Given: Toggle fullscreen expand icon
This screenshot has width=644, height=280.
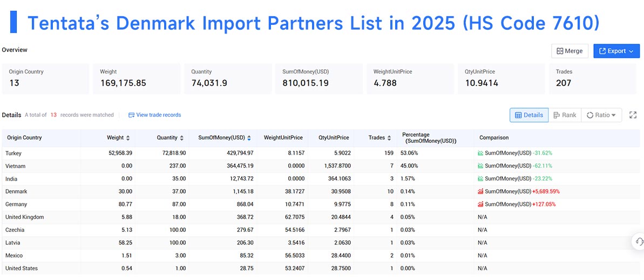Looking at the screenshot, I should 633,115.
